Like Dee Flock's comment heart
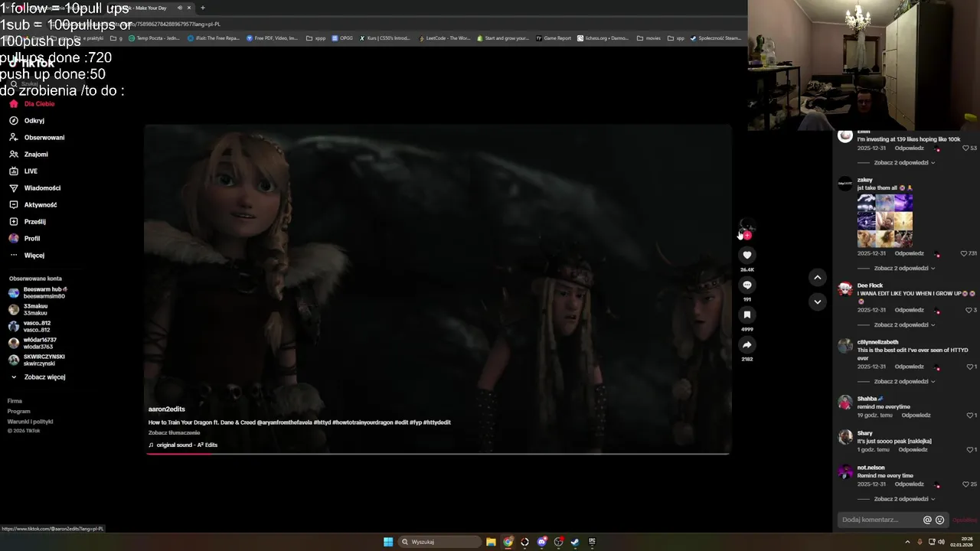980x551 pixels. click(970, 311)
